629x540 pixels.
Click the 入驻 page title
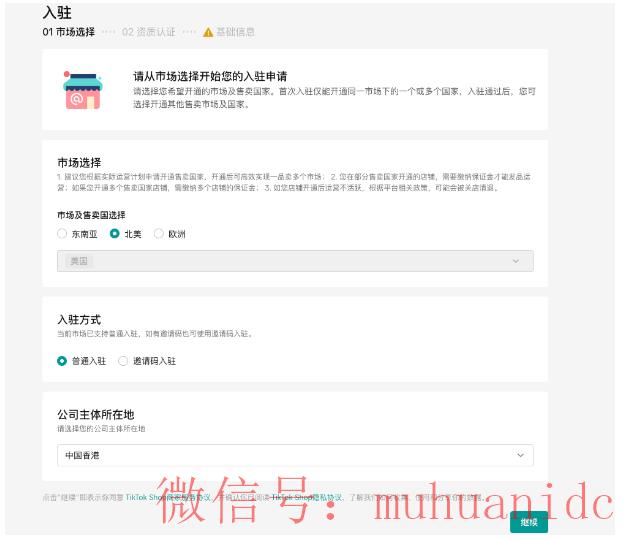pyautogui.click(x=57, y=12)
